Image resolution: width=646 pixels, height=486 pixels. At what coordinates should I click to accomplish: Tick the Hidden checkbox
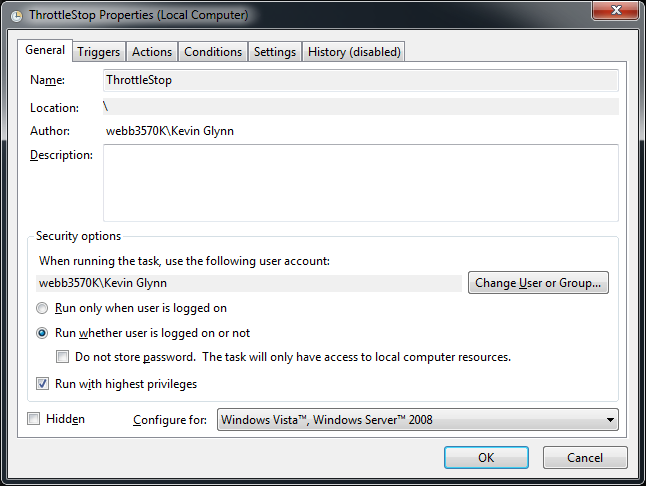[33, 419]
